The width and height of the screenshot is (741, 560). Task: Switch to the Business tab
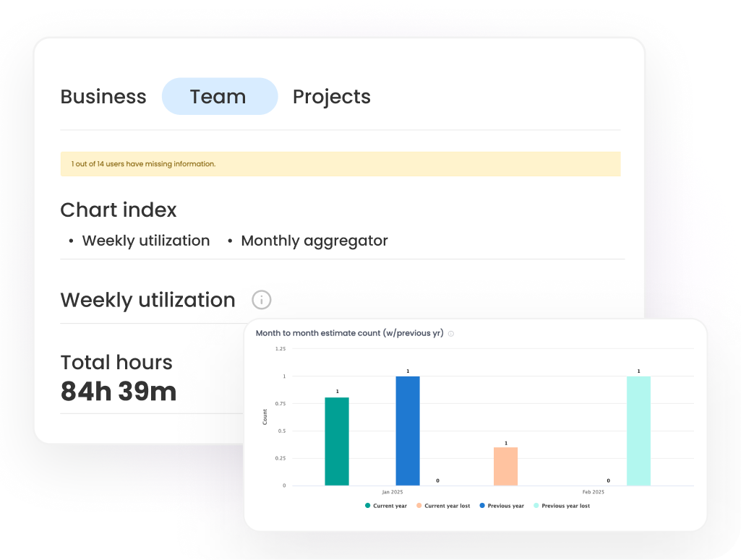coord(103,97)
